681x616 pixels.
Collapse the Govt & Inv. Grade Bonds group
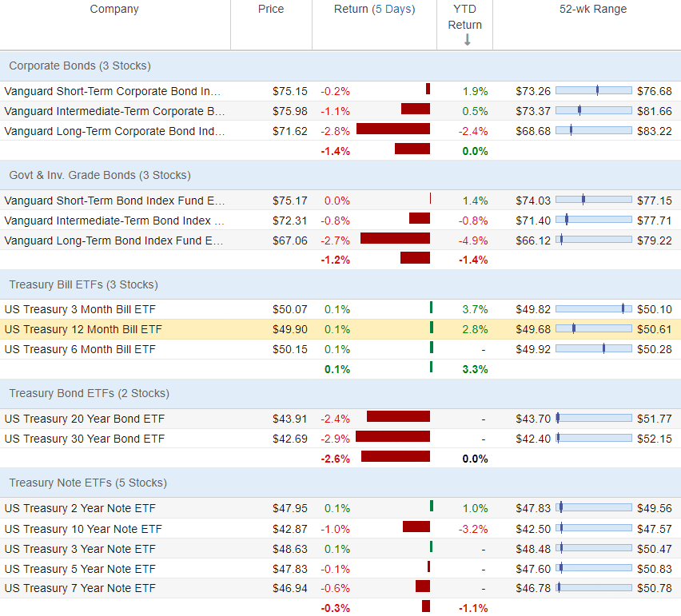340,176
